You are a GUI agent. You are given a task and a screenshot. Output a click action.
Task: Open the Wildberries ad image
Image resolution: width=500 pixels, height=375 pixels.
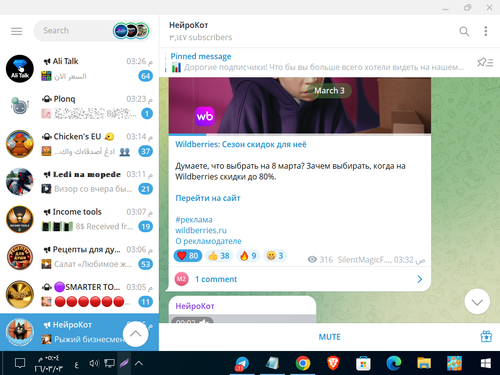tap(300, 105)
